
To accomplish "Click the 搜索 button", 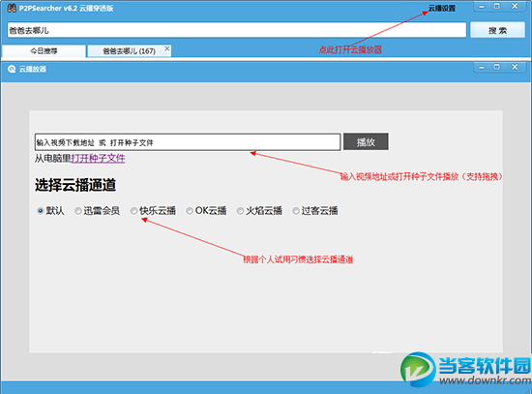I will tap(497, 31).
